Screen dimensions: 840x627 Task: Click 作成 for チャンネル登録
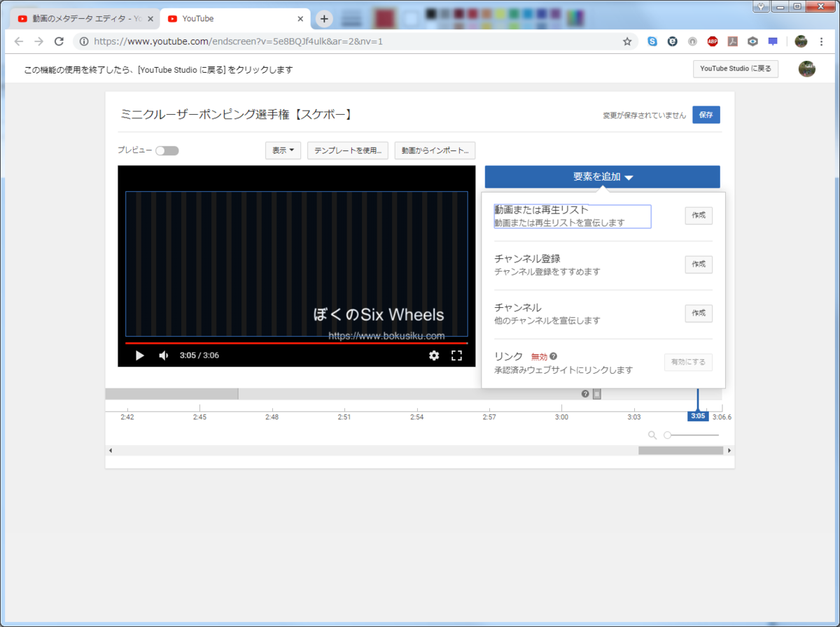699,265
